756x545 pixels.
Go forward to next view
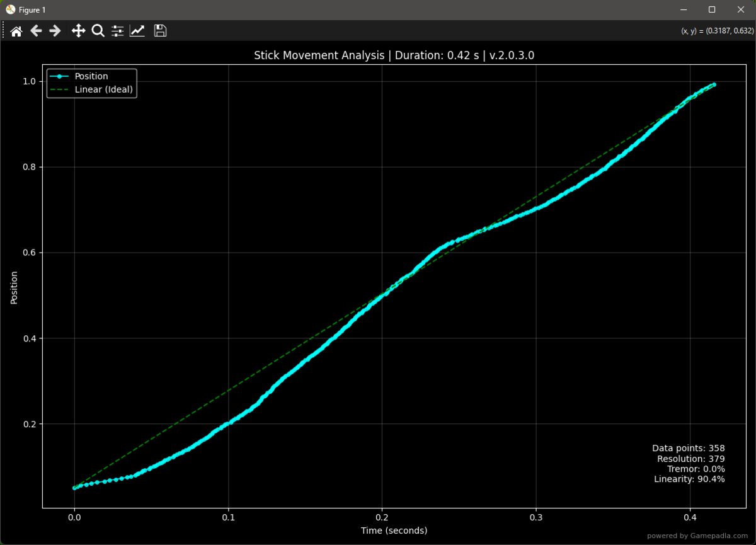(55, 31)
